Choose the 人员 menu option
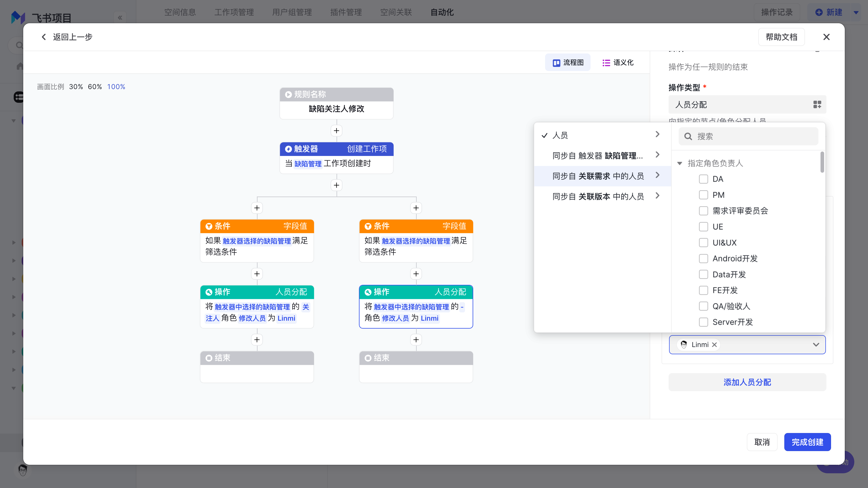868x488 pixels. click(602, 135)
